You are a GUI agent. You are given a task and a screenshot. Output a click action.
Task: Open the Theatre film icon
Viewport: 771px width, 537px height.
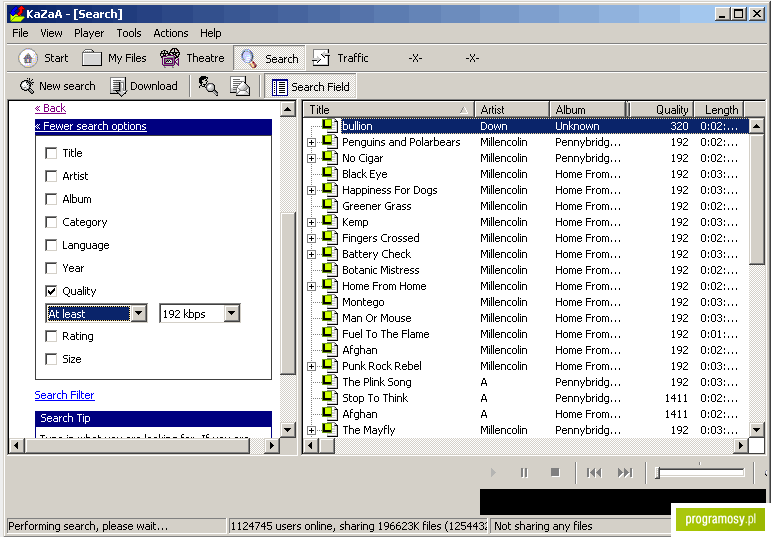point(170,58)
